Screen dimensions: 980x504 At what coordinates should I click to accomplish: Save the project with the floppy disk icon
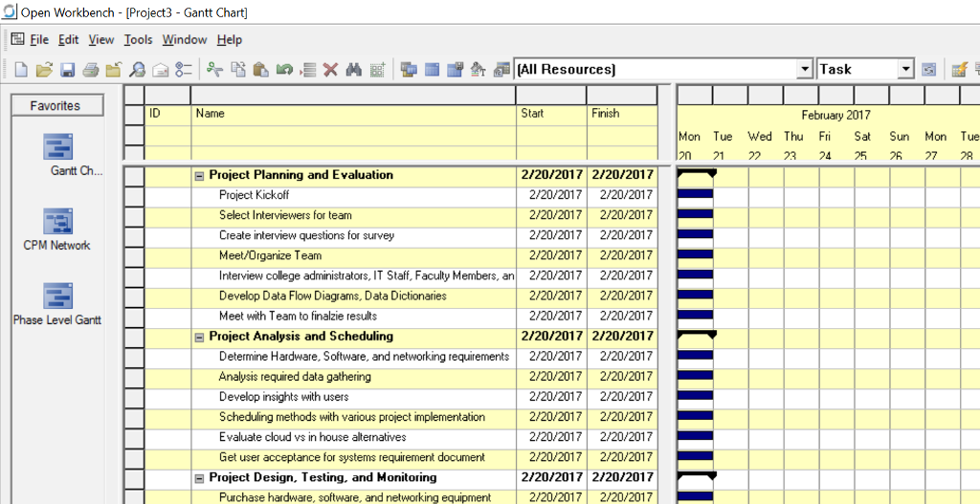click(x=68, y=69)
